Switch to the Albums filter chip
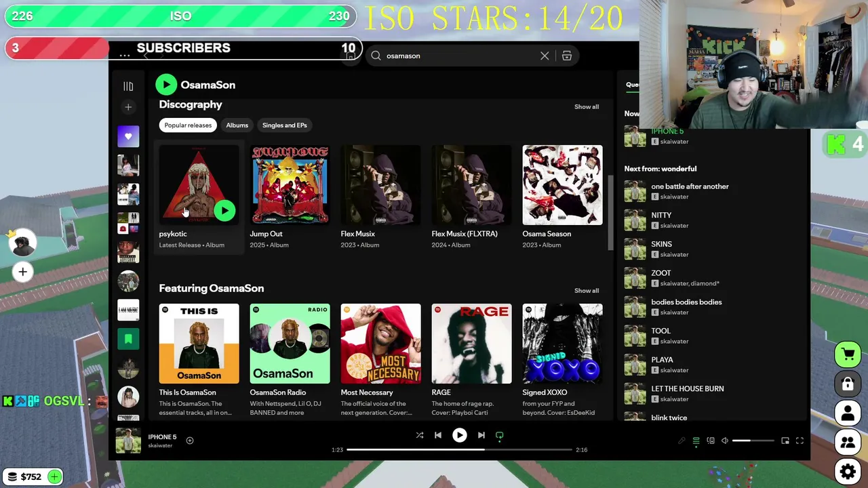 click(x=237, y=125)
